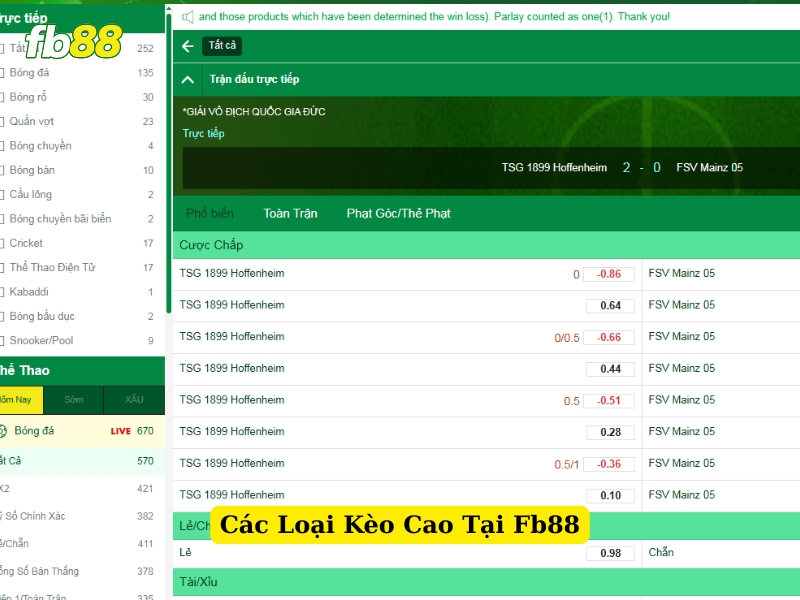This screenshot has width=800, height=600.
Task: Collapse the Trận đấu trực tiếp section
Action: 188,80
